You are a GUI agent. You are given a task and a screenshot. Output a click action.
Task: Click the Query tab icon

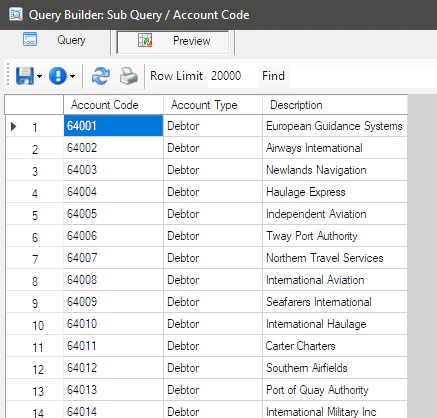(30, 39)
